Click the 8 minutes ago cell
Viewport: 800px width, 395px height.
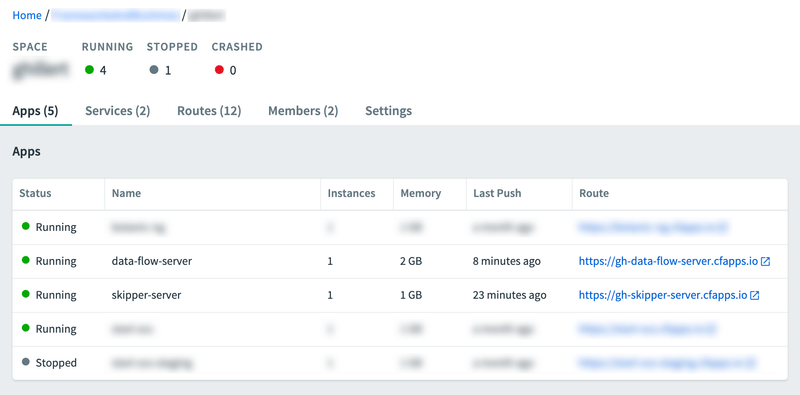(x=507, y=261)
